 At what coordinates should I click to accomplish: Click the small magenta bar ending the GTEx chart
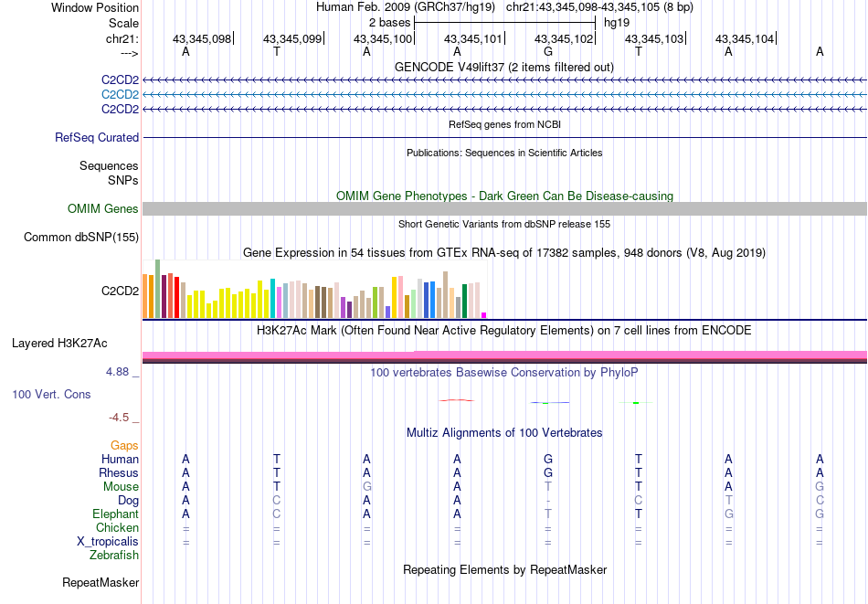click(484, 315)
